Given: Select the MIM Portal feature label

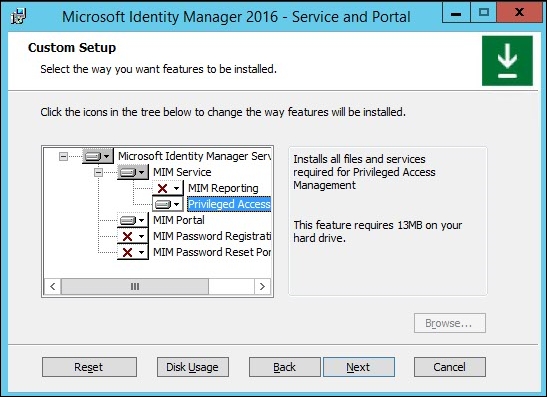Looking at the screenshot, I should pyautogui.click(x=179, y=220).
